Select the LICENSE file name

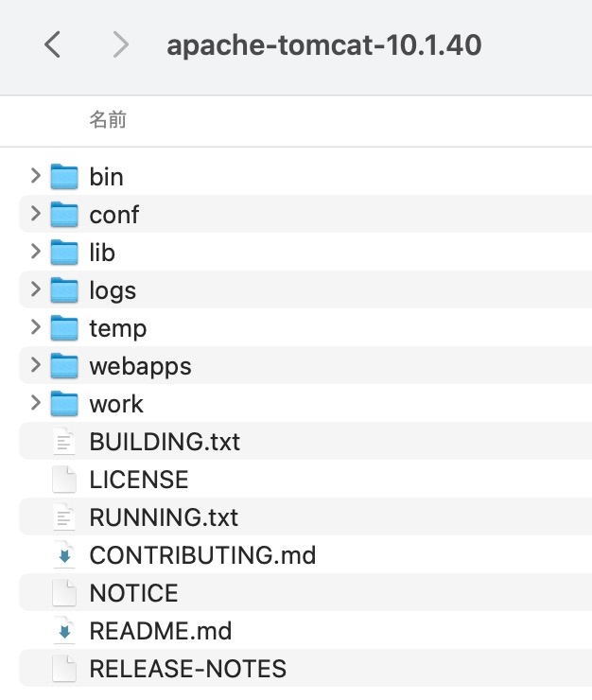(139, 480)
